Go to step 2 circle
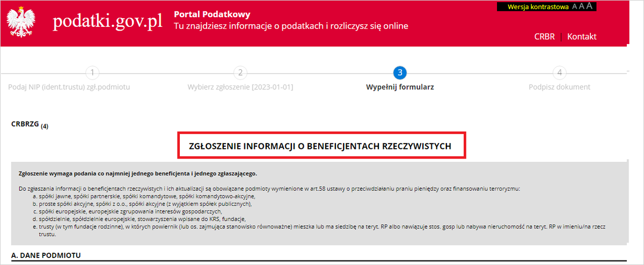 [240, 73]
